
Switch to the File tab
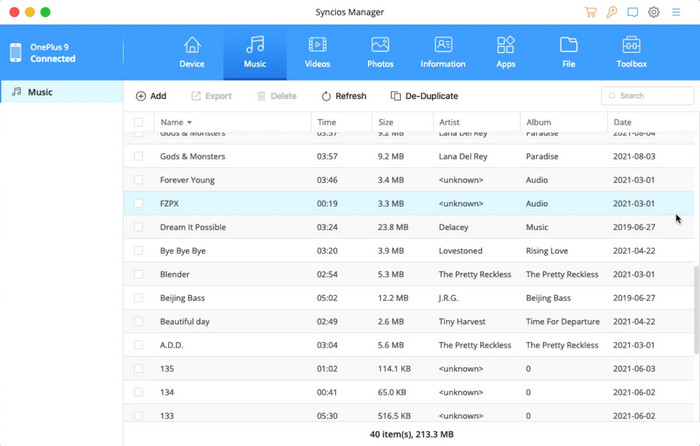point(569,52)
